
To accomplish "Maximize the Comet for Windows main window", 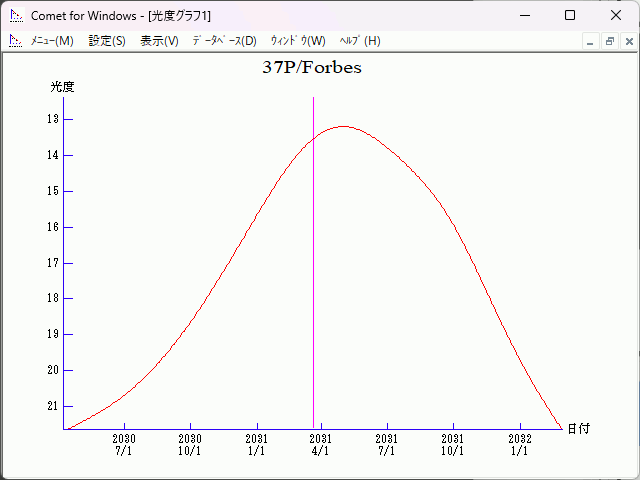I will point(570,16).
